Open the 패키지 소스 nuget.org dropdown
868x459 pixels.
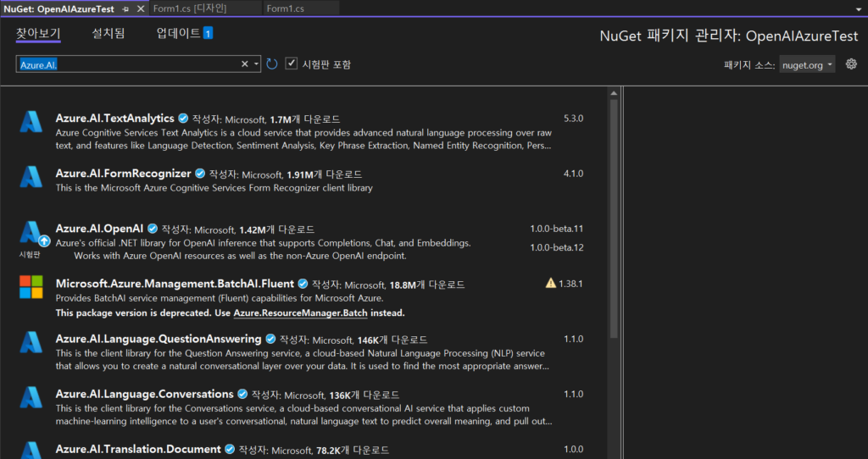click(807, 64)
